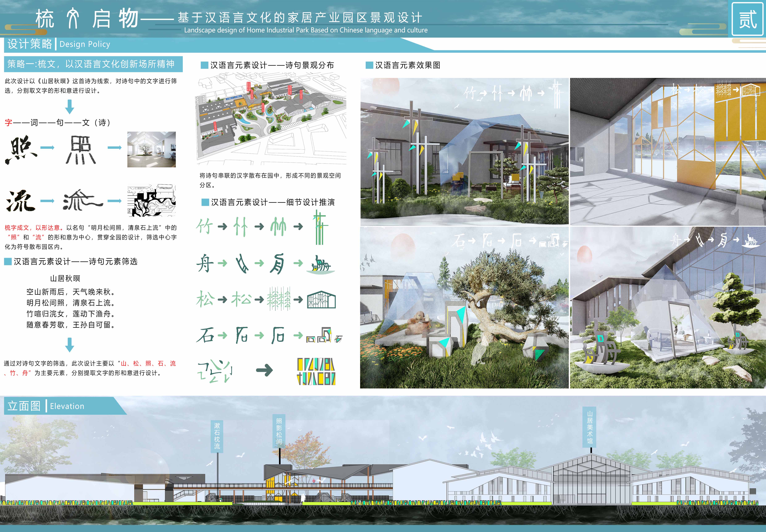Click the vertical label 山居美术馆
The height and width of the screenshot is (532, 766).
coord(590,427)
